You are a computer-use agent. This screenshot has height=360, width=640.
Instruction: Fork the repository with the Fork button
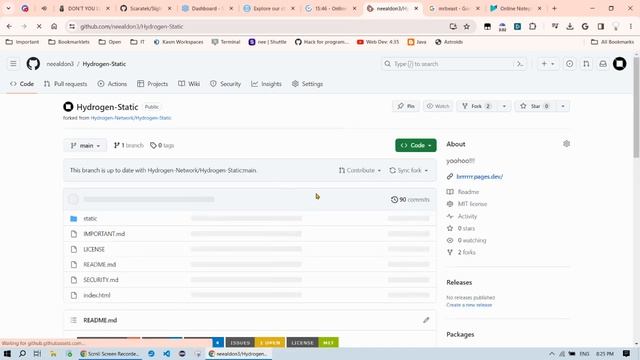tap(477, 106)
